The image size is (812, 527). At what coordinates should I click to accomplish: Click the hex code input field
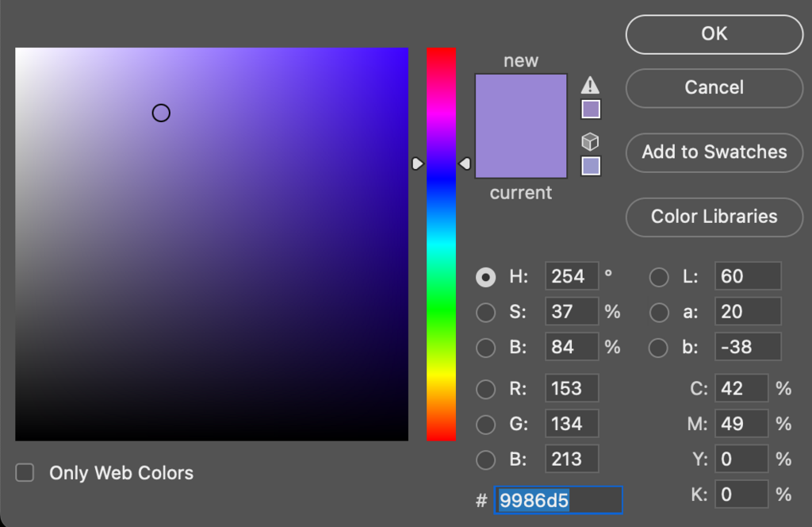(x=557, y=500)
